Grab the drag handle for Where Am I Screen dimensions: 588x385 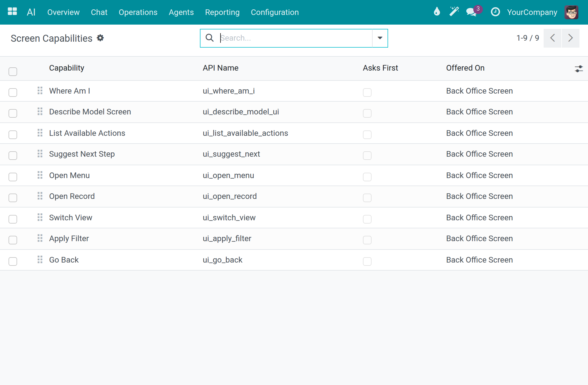pos(40,91)
